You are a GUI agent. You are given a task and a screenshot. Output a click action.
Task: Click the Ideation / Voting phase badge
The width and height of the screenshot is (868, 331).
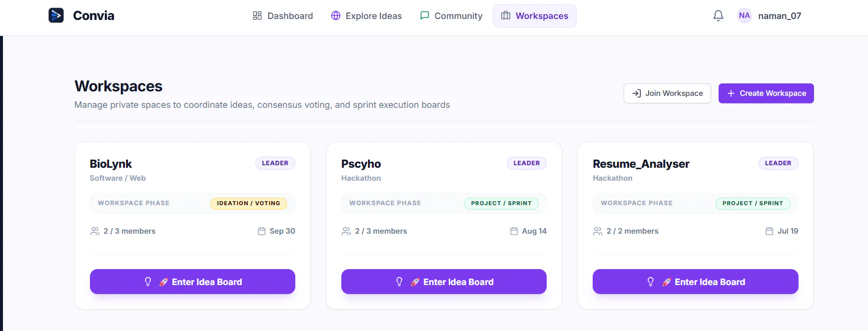tap(249, 203)
